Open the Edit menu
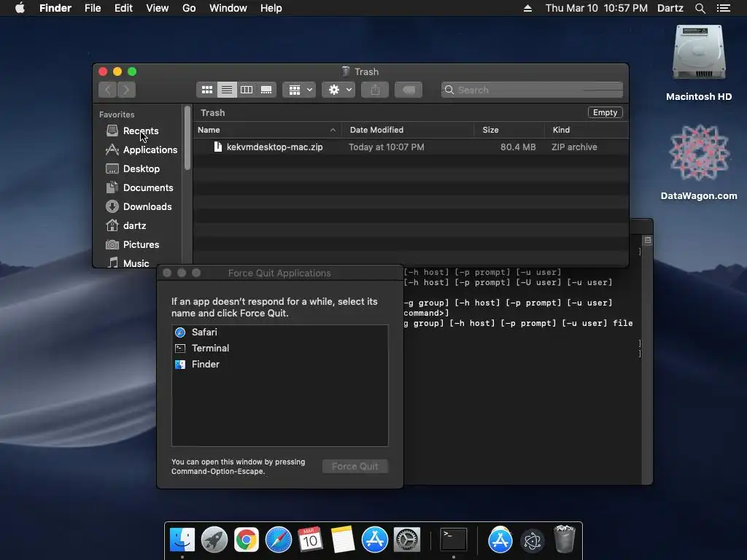The width and height of the screenshot is (747, 560). pyautogui.click(x=123, y=8)
